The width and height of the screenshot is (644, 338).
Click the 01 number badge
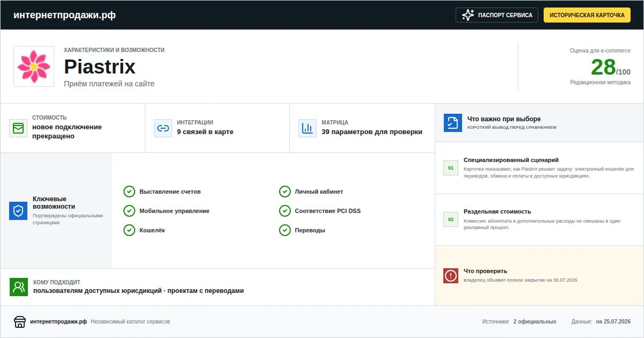[x=451, y=168]
